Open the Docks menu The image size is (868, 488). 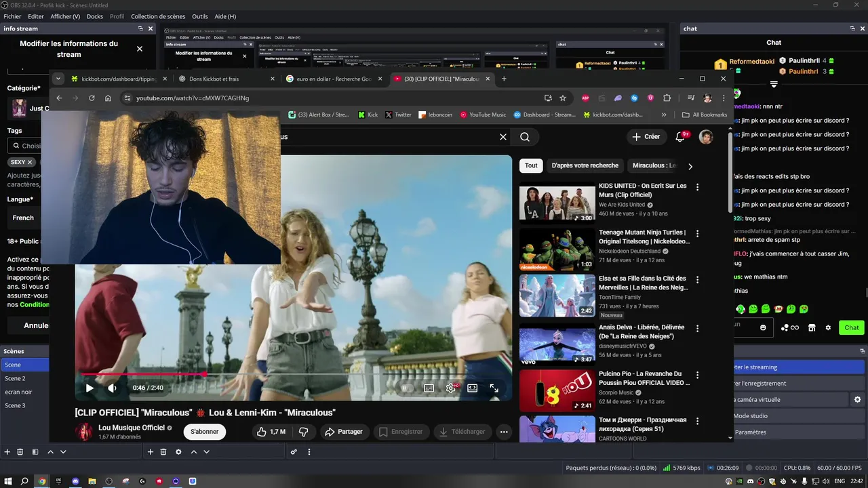pyautogui.click(x=95, y=16)
